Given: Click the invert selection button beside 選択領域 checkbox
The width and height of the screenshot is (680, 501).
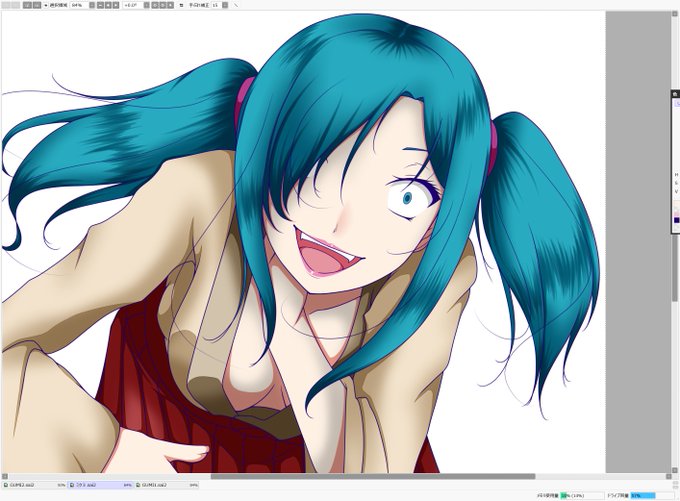Looking at the screenshot, I should tap(37, 5).
